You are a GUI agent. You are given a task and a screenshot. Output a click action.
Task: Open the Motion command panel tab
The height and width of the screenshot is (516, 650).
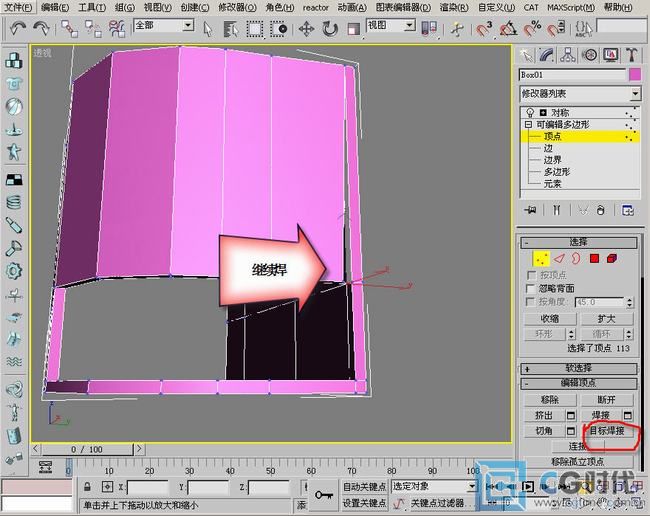tap(589, 55)
